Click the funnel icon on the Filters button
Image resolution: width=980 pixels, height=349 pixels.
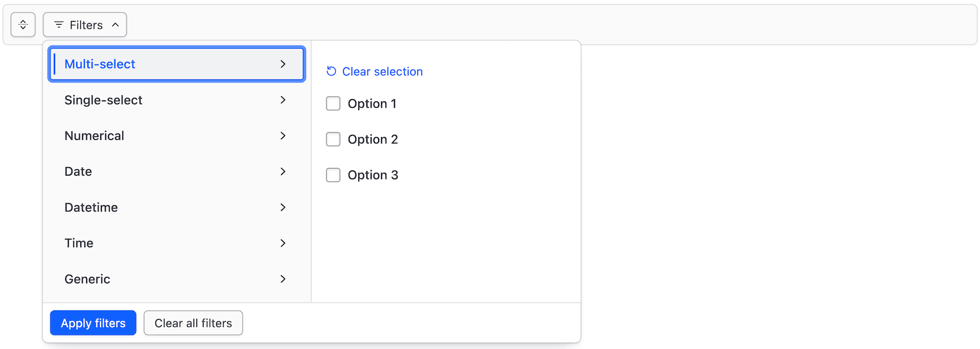click(58, 25)
